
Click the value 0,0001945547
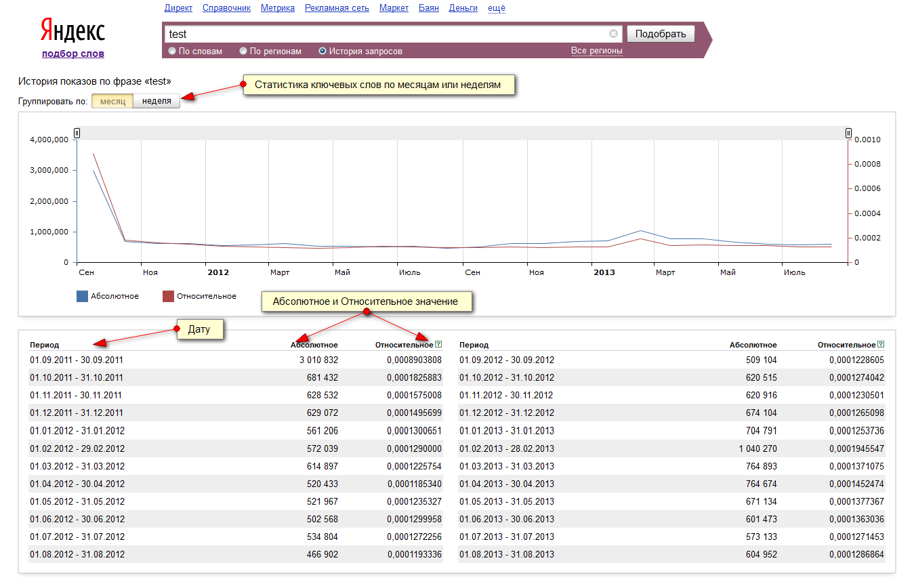point(856,448)
